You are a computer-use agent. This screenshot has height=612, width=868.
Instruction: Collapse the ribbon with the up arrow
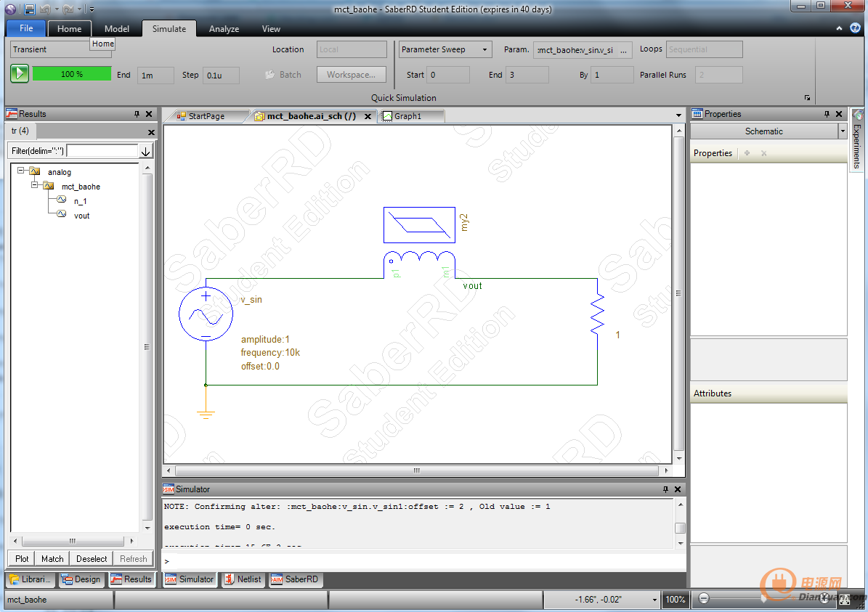839,28
